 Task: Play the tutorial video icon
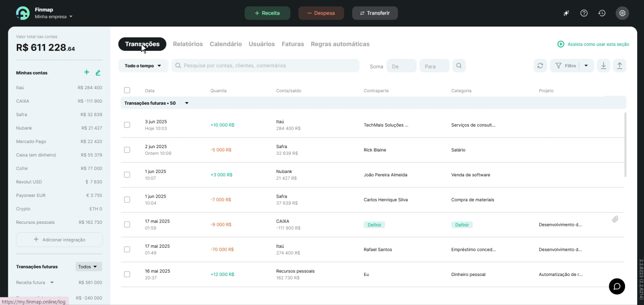point(561,44)
